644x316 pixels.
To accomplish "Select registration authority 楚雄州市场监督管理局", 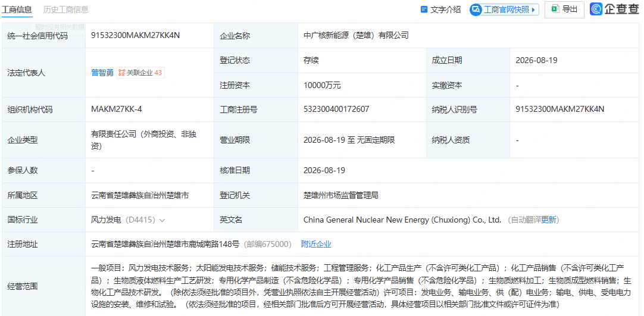I will (341, 195).
